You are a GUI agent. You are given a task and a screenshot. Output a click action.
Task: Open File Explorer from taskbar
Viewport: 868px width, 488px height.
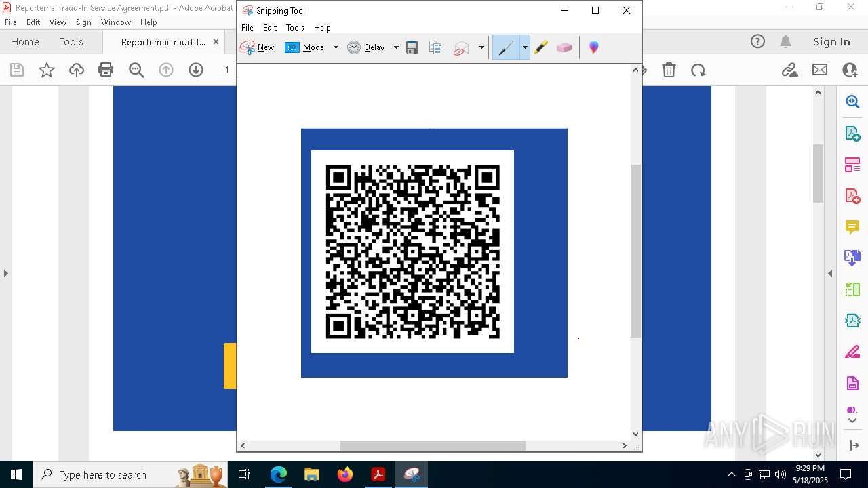312,474
